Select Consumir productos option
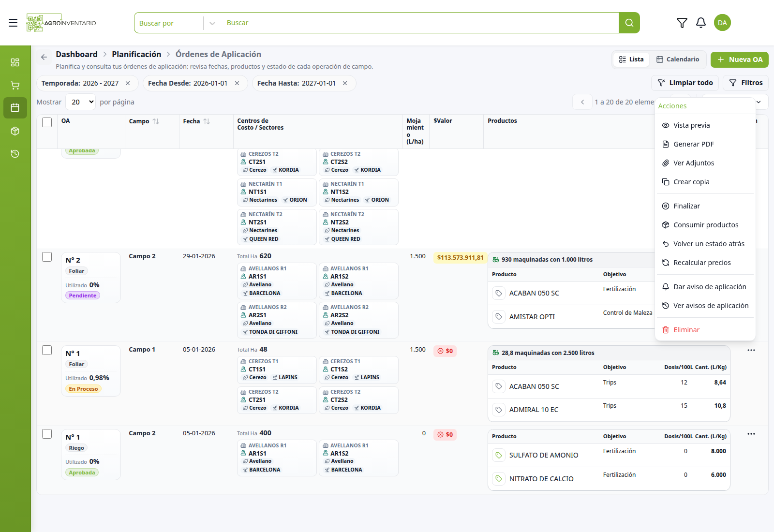The height and width of the screenshot is (532, 774). click(x=705, y=225)
